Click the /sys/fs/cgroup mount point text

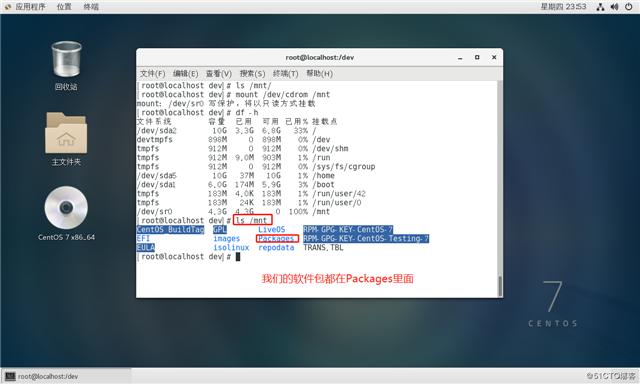point(344,166)
